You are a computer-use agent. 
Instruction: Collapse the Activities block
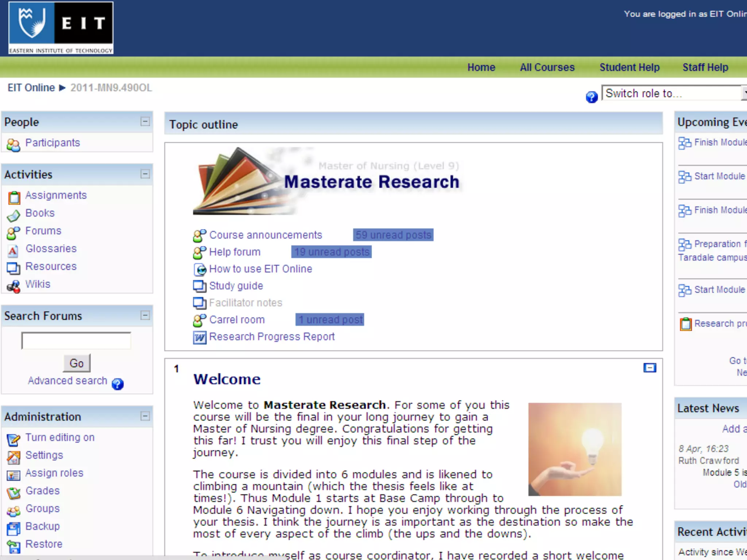pyautogui.click(x=145, y=174)
